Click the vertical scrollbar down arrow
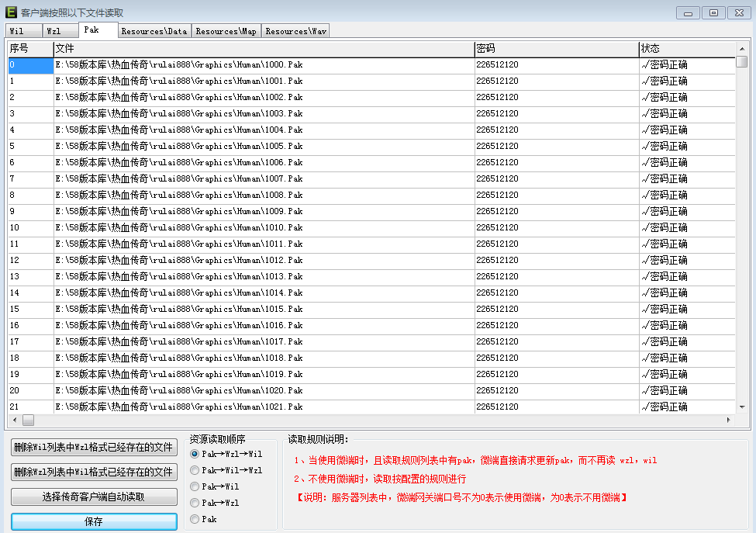The height and width of the screenshot is (533, 756). pyautogui.click(x=742, y=407)
